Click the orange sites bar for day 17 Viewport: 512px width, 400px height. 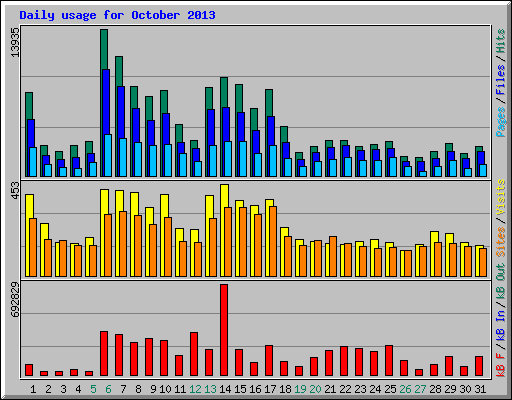[273, 241]
